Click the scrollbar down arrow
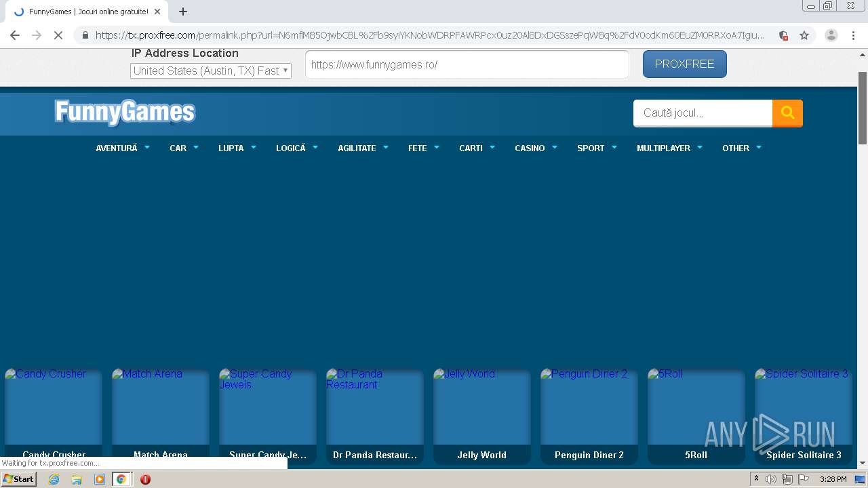 tap(863, 464)
